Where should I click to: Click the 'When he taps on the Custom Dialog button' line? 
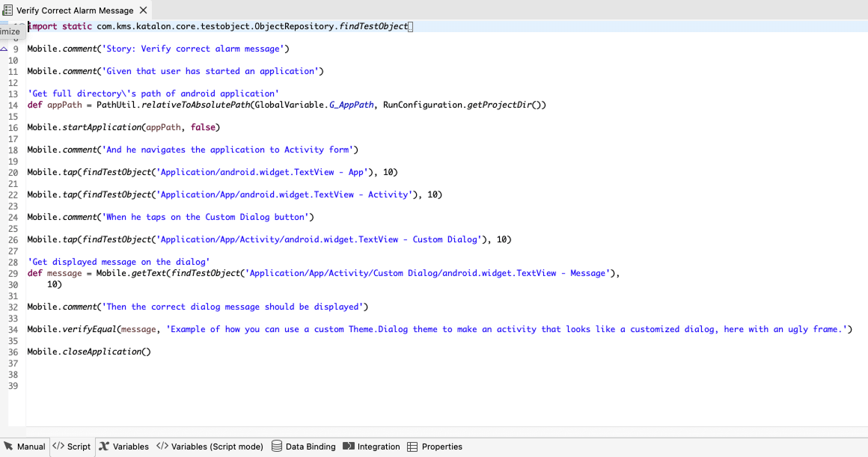point(171,217)
